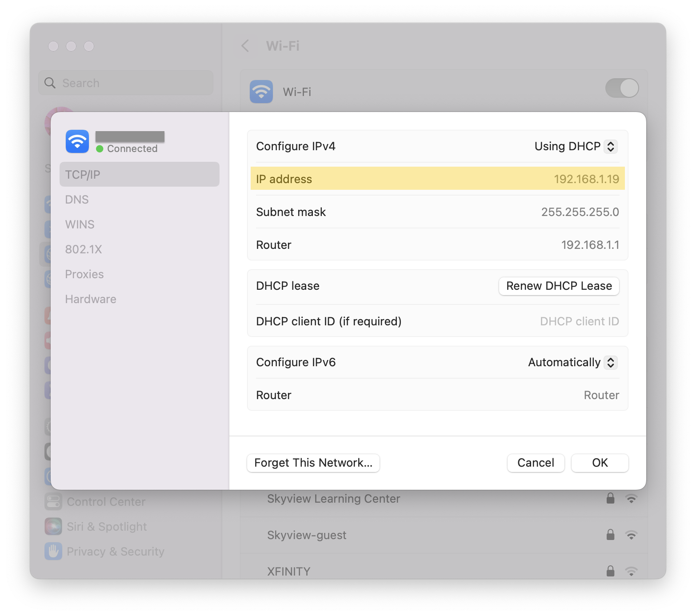Click the back chevron next to Wi-Fi title
Image resolution: width=696 pixels, height=616 pixels.
(245, 46)
